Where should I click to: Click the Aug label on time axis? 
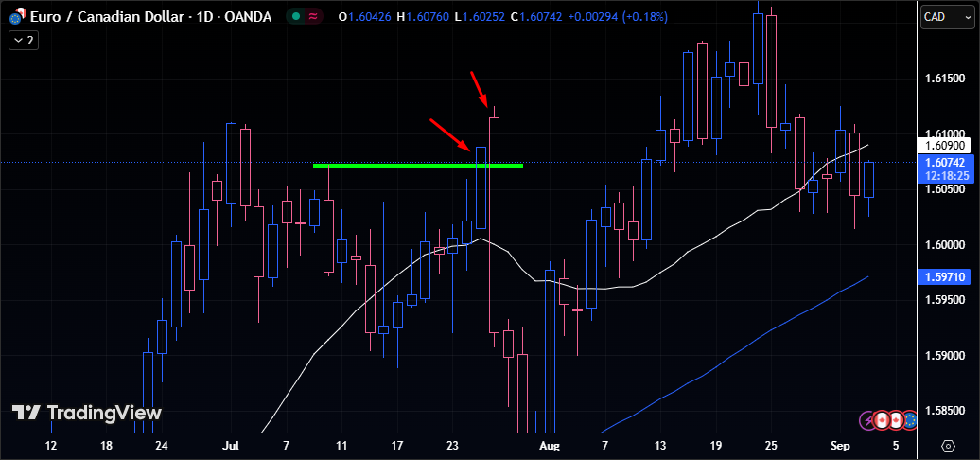(550, 446)
